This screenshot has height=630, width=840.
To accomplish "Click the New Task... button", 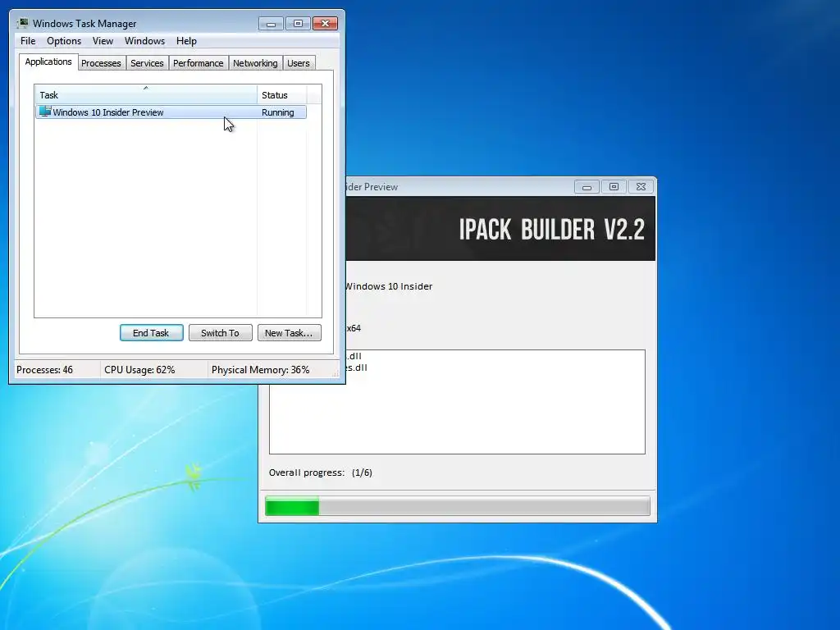I will click(289, 333).
